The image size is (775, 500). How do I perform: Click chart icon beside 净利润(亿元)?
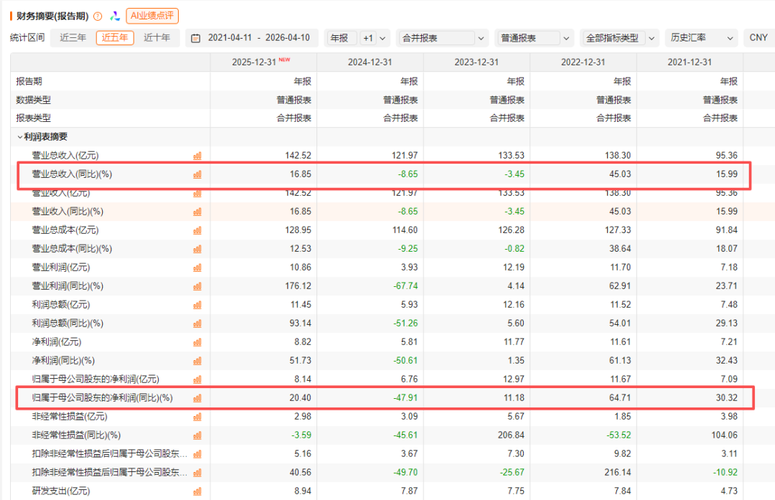[197, 342]
